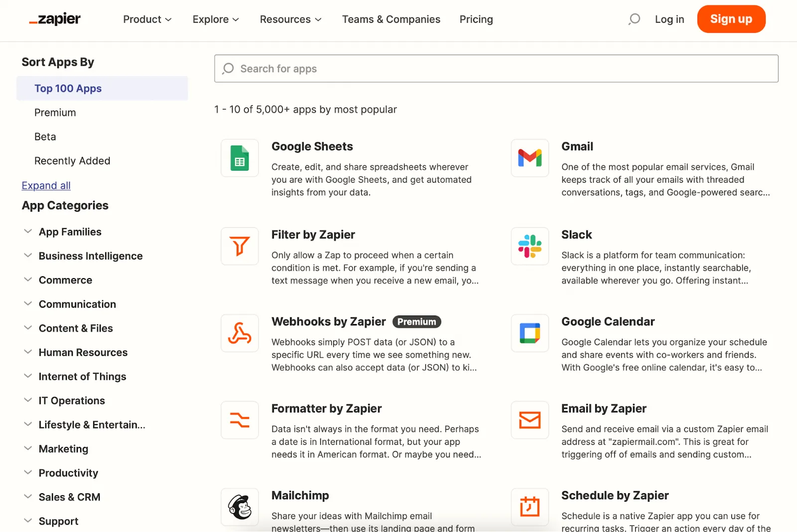The height and width of the screenshot is (532, 797).
Task: Click the orange Sign up button
Action: [x=731, y=19]
